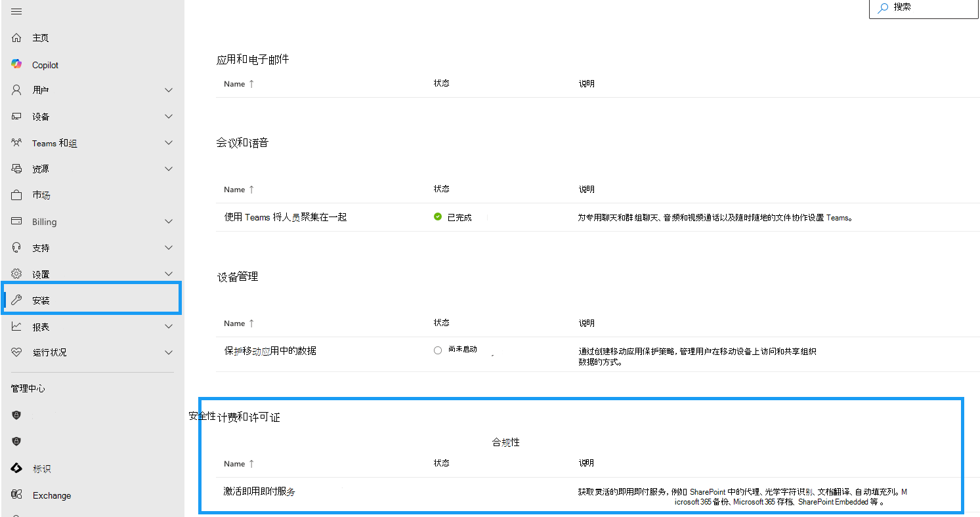The width and height of the screenshot is (980, 517).
Task: Click the green 已完成 status checkmark
Action: tap(437, 216)
